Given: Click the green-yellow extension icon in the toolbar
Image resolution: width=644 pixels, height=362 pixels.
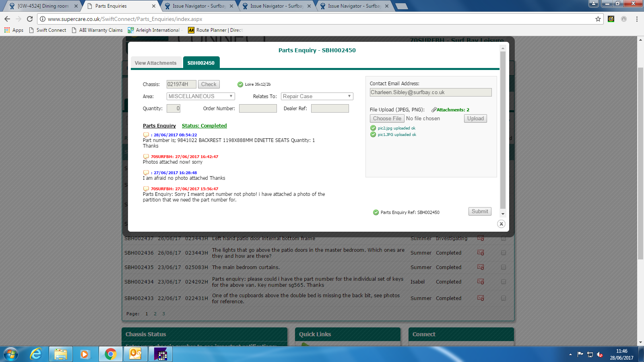Looking at the screenshot, I should click(611, 19).
